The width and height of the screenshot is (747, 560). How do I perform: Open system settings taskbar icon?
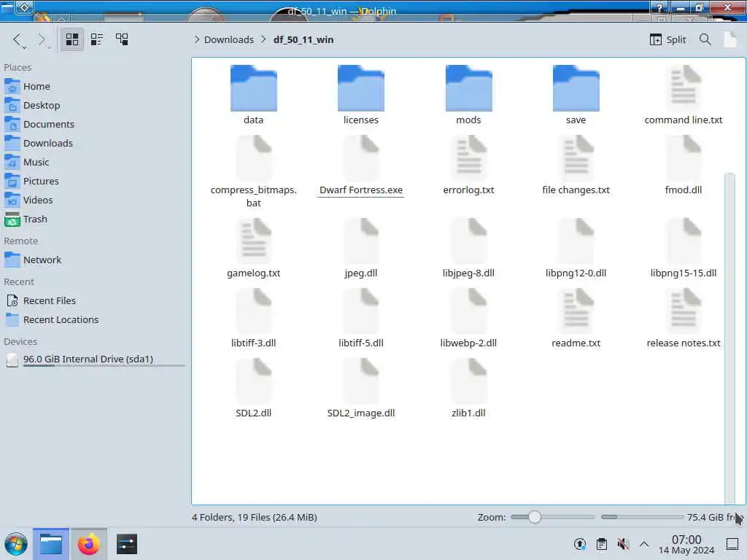point(127,544)
